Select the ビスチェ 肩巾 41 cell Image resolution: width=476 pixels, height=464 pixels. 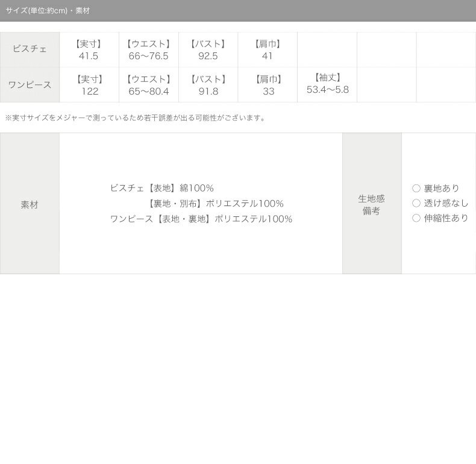(x=268, y=49)
